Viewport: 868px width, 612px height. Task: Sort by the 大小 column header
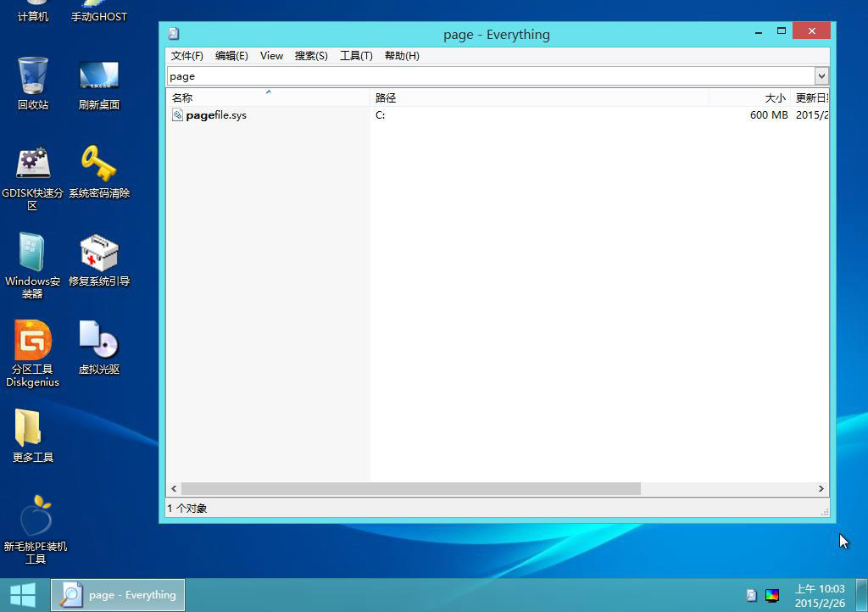click(x=749, y=98)
